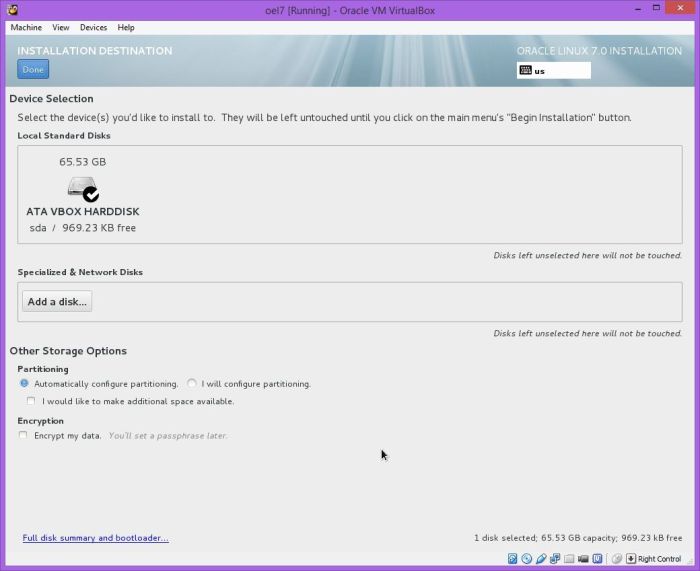Click the video capture status icon
This screenshot has width=700, height=571.
pos(582,559)
